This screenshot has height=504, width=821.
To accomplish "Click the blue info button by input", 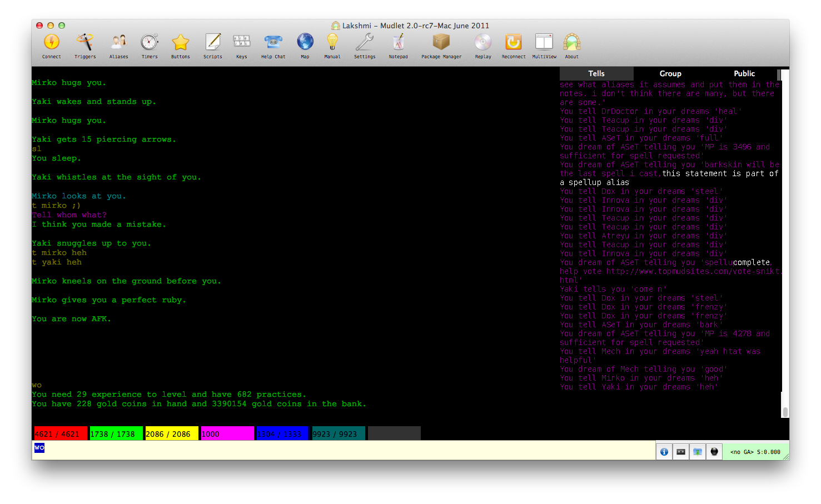I will [x=664, y=452].
